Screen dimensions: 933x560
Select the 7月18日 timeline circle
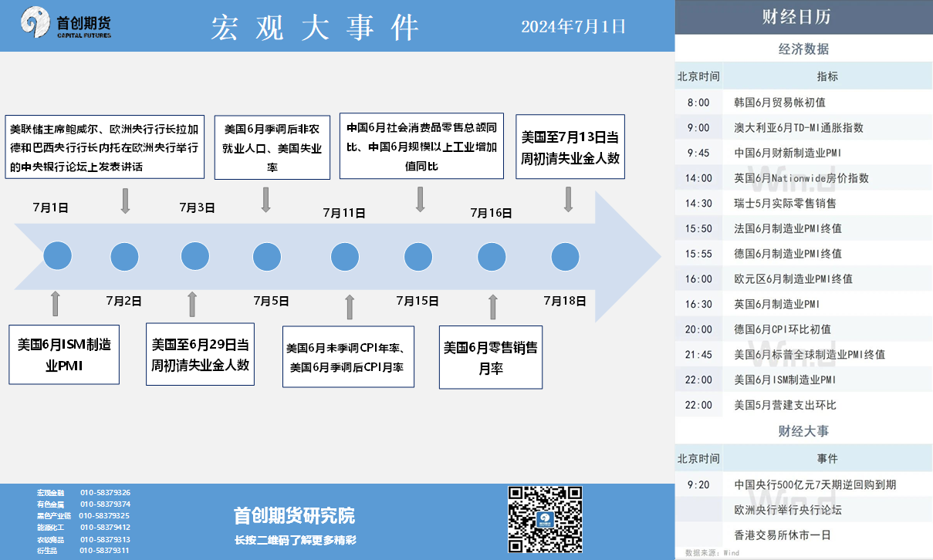point(565,256)
